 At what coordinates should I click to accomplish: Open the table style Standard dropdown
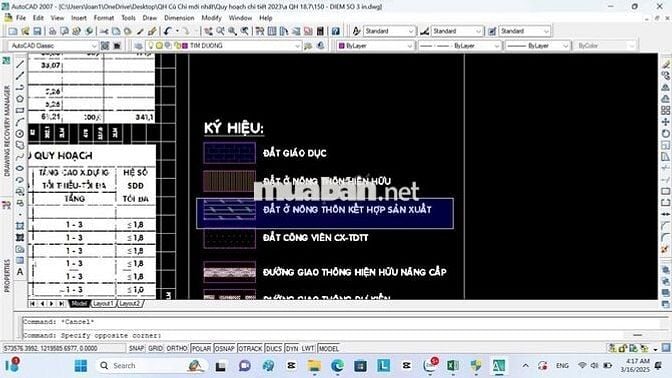(525, 31)
